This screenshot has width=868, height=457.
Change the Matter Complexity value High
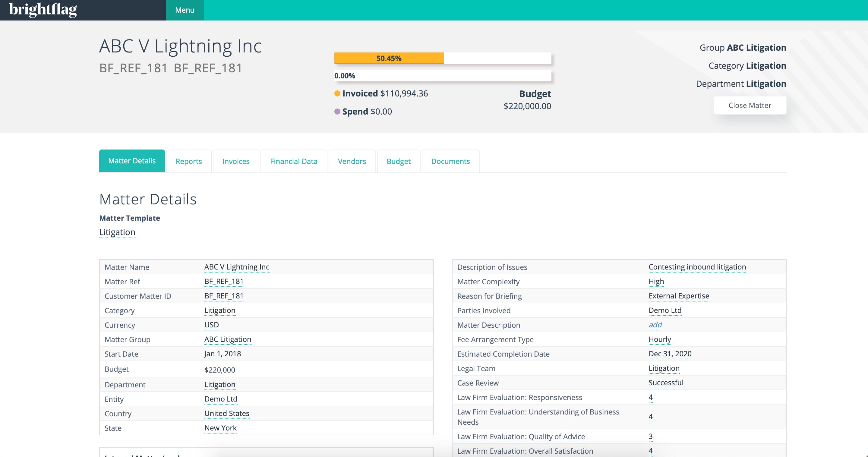pyautogui.click(x=656, y=282)
